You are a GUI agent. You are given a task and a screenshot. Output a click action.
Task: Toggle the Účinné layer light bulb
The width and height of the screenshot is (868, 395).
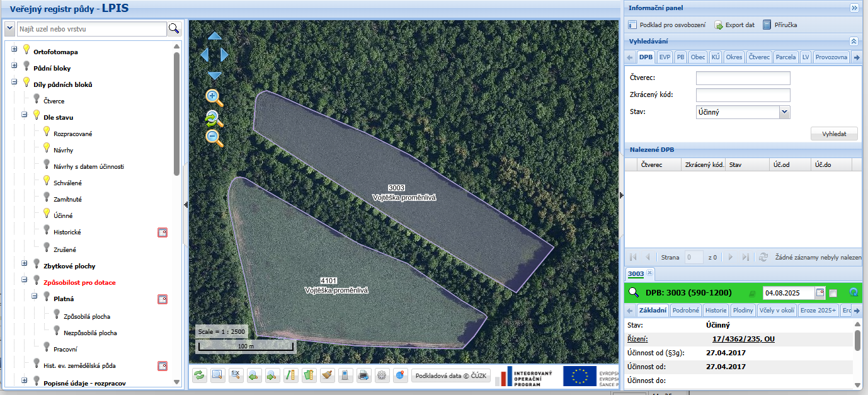click(47, 214)
